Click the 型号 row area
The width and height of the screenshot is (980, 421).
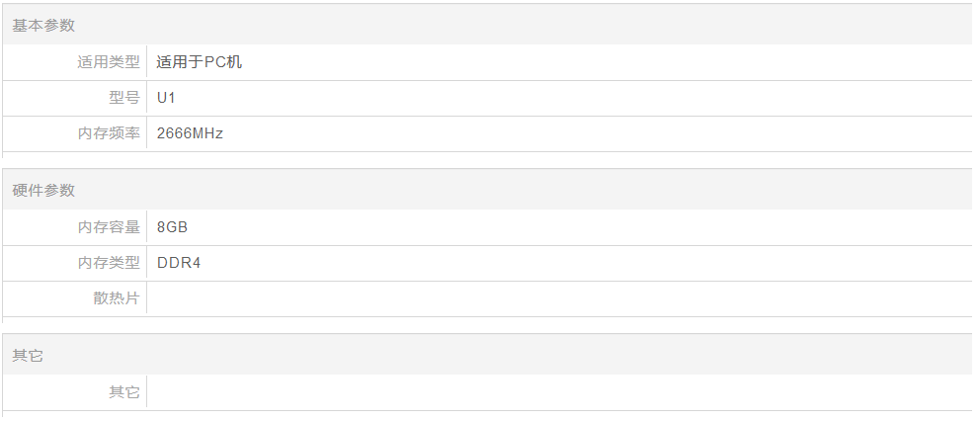point(487,98)
